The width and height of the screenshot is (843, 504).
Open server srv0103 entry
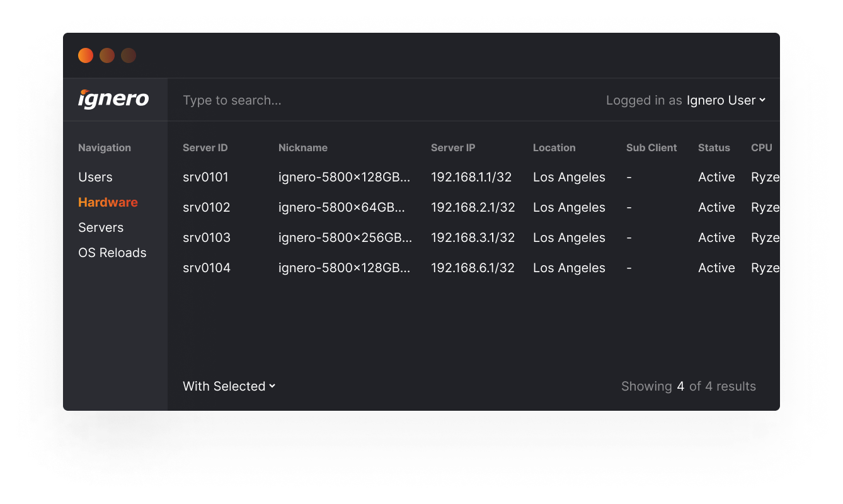[207, 238]
